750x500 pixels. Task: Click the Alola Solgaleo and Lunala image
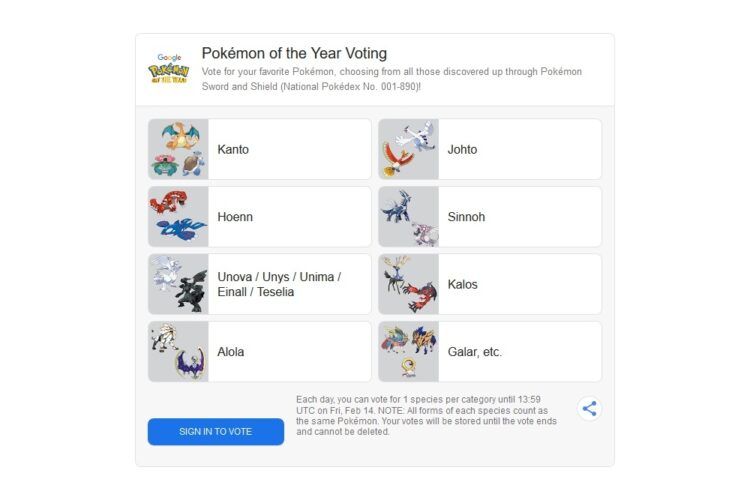pyautogui.click(x=179, y=351)
